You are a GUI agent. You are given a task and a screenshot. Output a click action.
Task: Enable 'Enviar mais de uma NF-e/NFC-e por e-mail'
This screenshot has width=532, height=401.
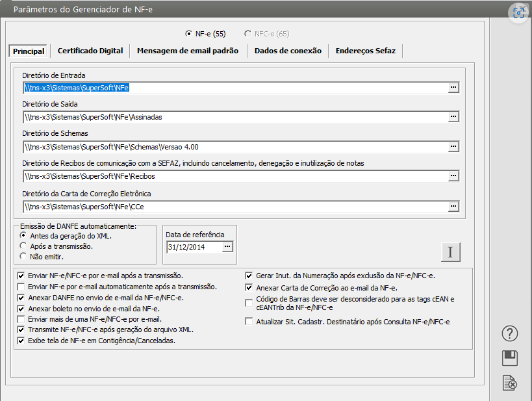point(21,320)
